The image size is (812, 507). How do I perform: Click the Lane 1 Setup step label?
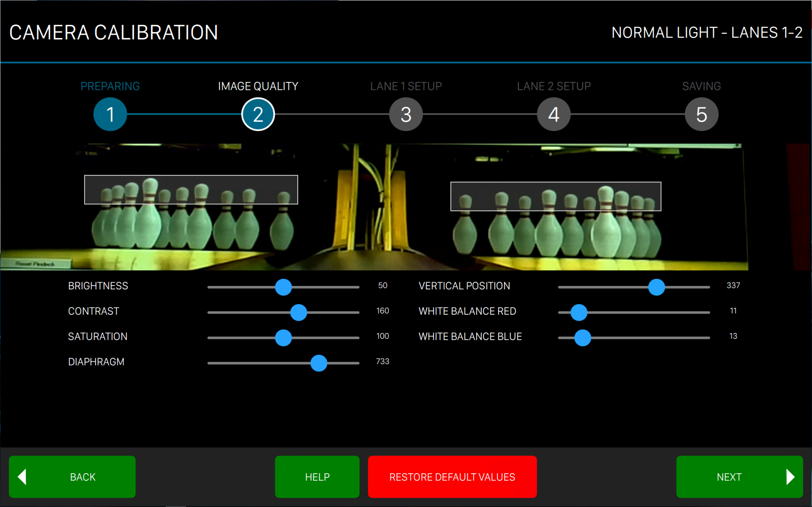tap(406, 86)
